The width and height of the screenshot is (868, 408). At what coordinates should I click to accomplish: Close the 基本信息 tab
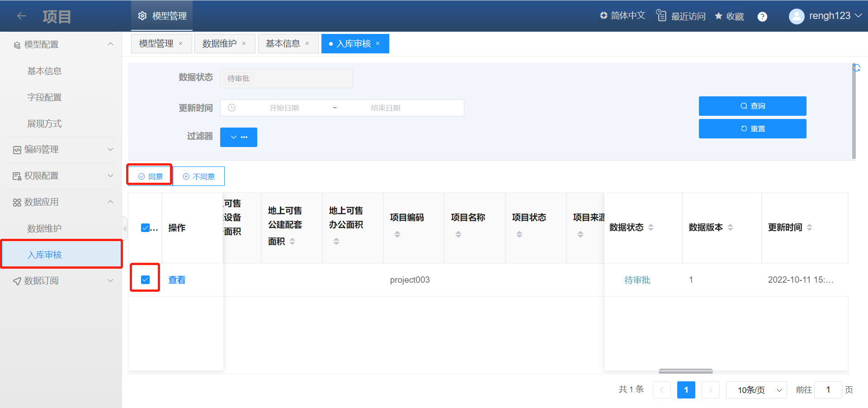pos(307,44)
